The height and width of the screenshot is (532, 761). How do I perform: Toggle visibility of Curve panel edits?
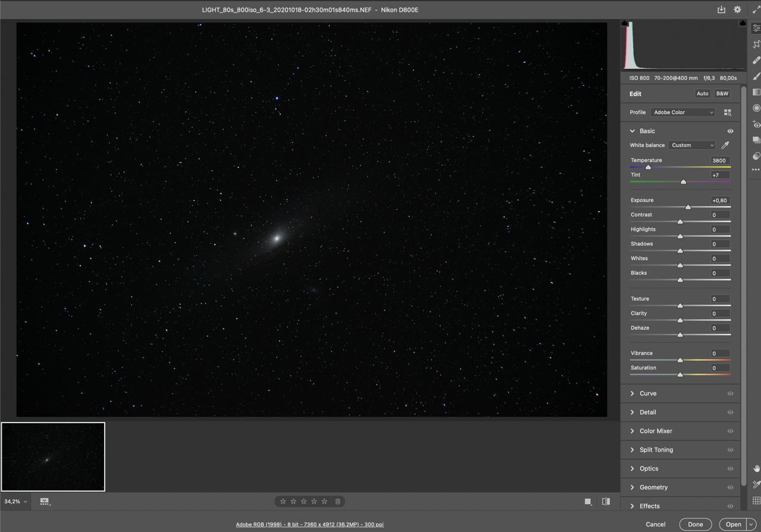pos(730,394)
